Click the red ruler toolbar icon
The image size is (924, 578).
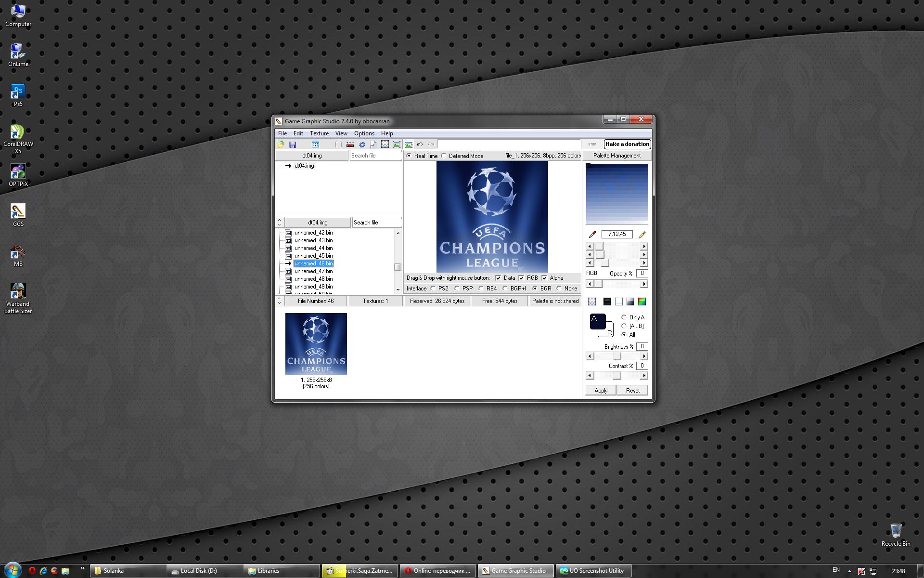[350, 144]
